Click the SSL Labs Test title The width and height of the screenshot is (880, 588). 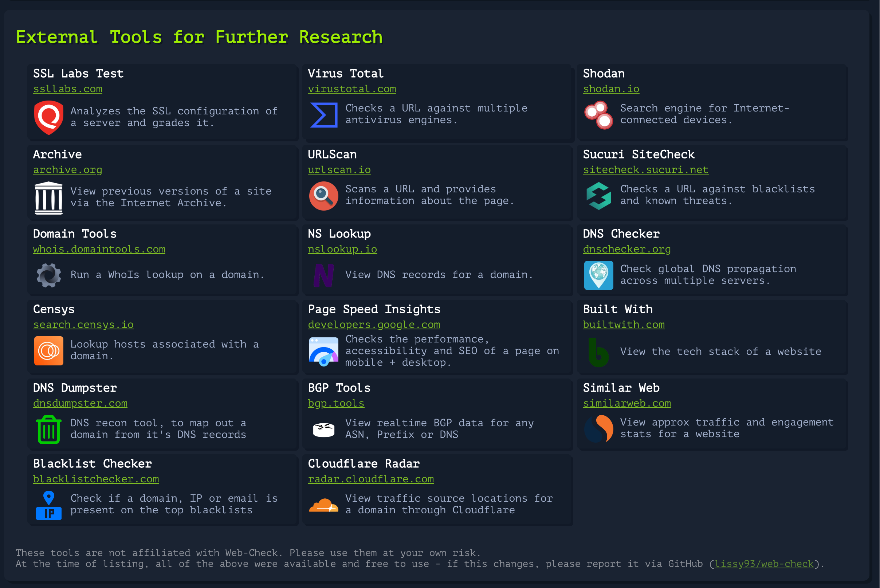point(78,74)
